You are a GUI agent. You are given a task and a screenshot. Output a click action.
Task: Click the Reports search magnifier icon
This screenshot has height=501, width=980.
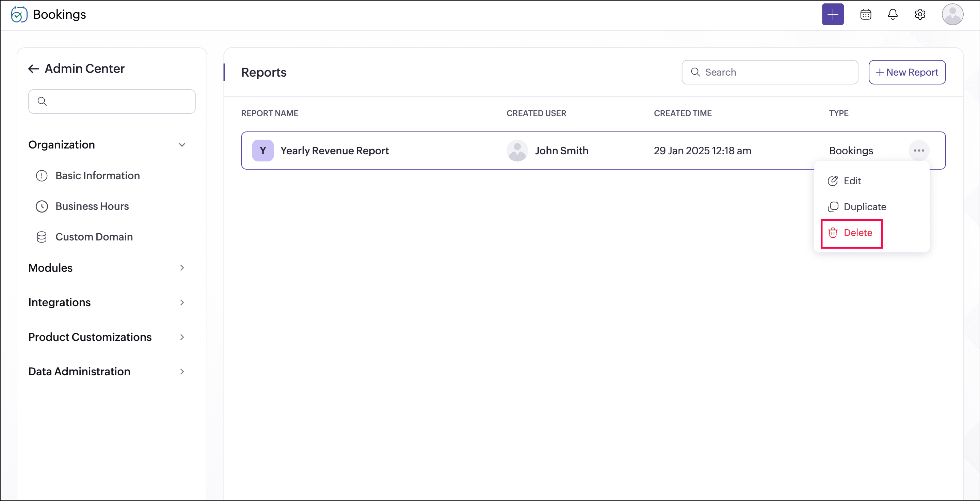click(x=695, y=72)
